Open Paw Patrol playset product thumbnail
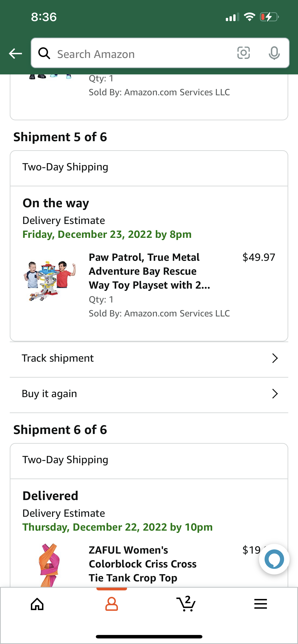The image size is (298, 644). click(x=50, y=281)
